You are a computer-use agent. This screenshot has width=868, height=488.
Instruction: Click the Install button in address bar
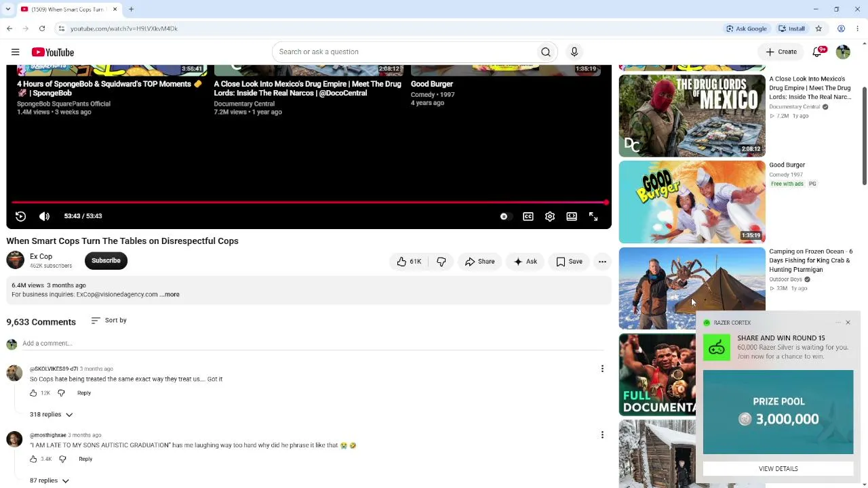[791, 28]
